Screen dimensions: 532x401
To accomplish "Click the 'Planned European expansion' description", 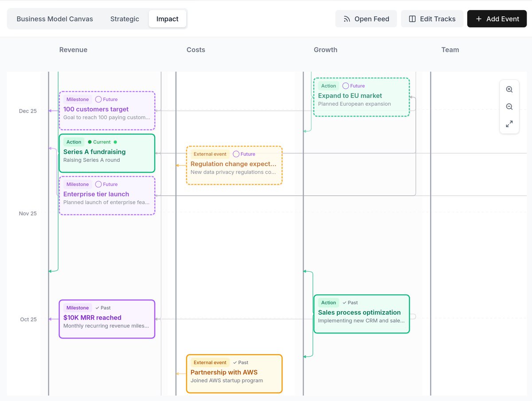I will (x=355, y=104).
